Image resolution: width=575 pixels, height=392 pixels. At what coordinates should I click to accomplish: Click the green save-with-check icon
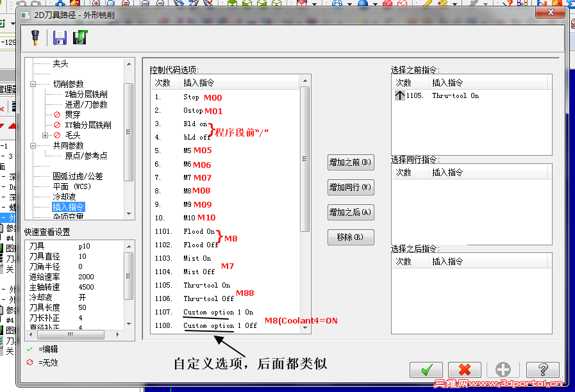pyautogui.click(x=79, y=38)
